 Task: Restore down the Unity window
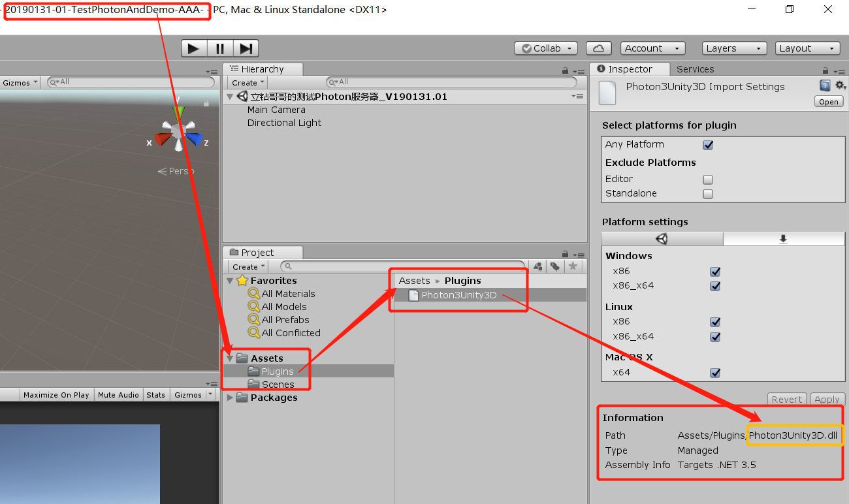pyautogui.click(x=790, y=9)
